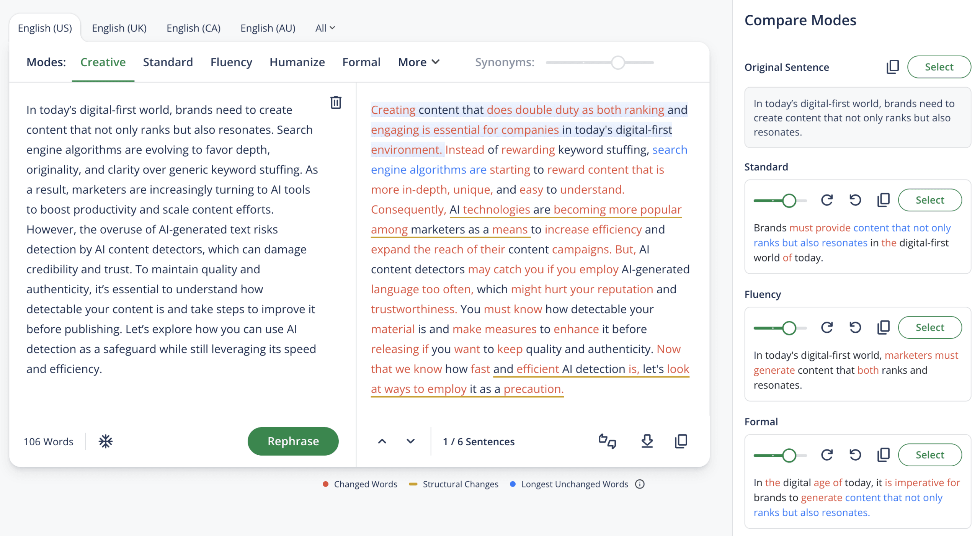
Task: Click the Standard mode synonyms slider
Action: coord(789,201)
